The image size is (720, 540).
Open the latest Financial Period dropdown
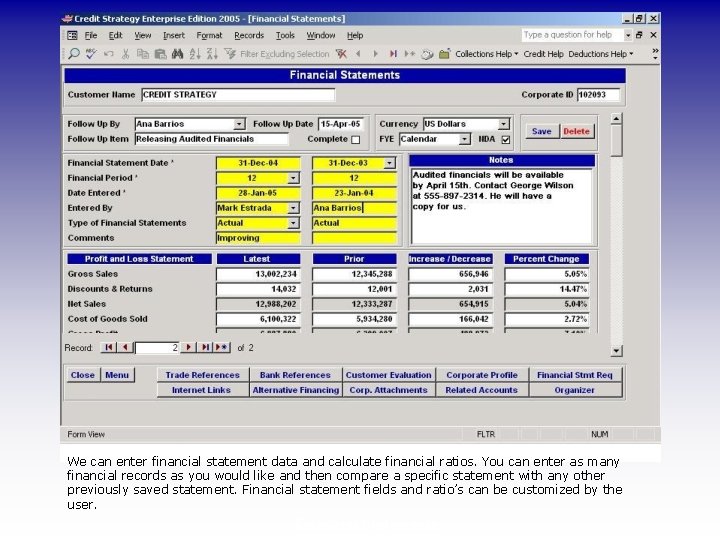tap(293, 178)
